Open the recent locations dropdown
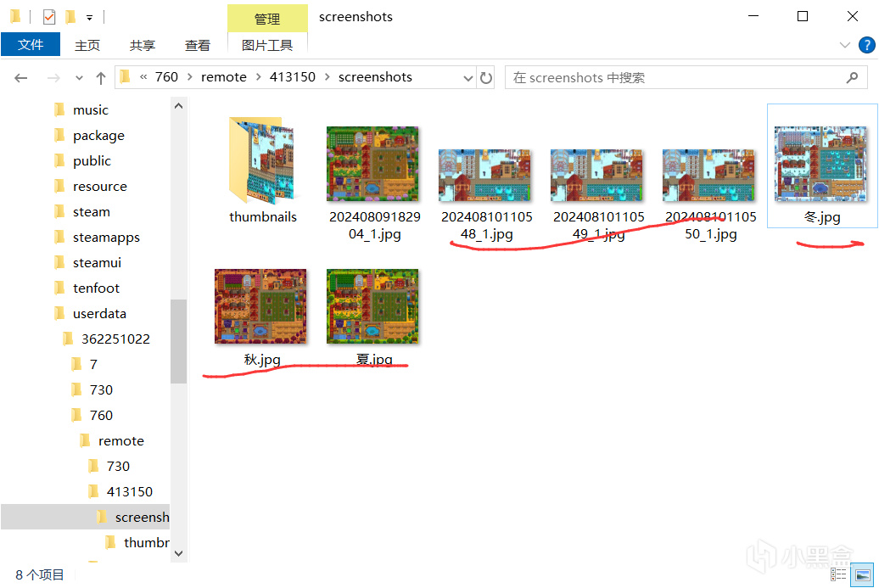Viewport: 879px width, 588px height. [79, 78]
